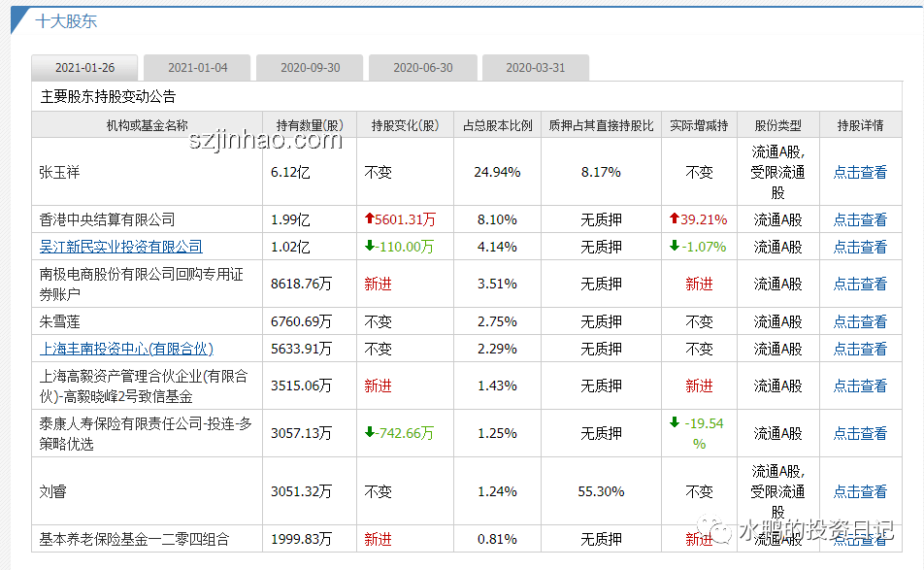Click the 1999.83万 holding amount

click(x=301, y=539)
